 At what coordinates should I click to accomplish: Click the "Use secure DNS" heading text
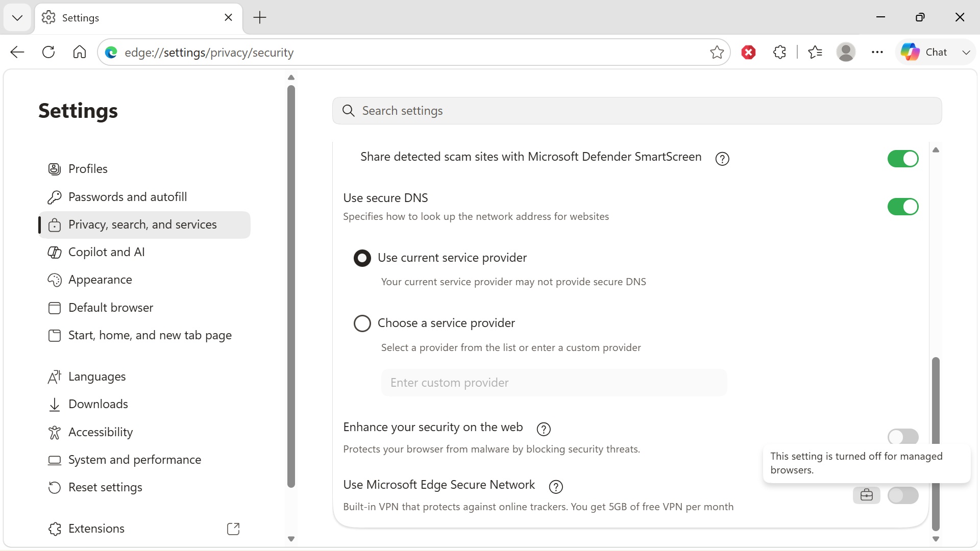pyautogui.click(x=385, y=198)
